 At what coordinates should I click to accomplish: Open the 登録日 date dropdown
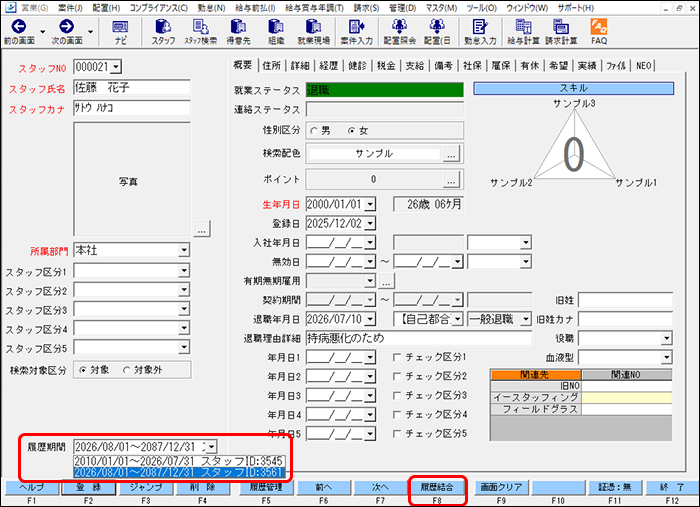[370, 224]
